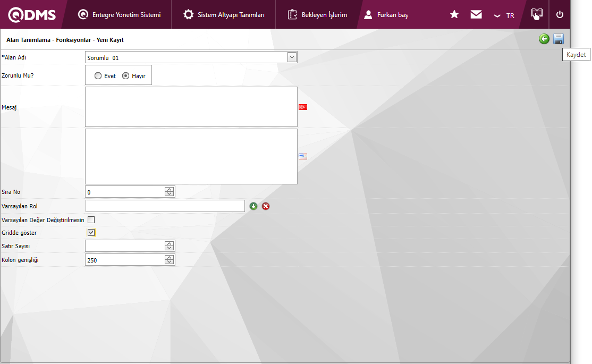
Task: Select the Evet radio button
Action: pos(98,76)
